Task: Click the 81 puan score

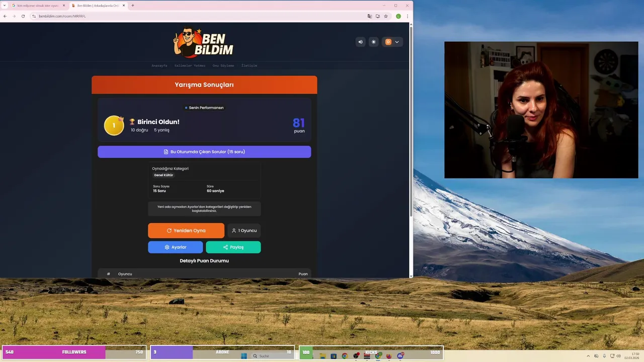Action: pyautogui.click(x=299, y=125)
